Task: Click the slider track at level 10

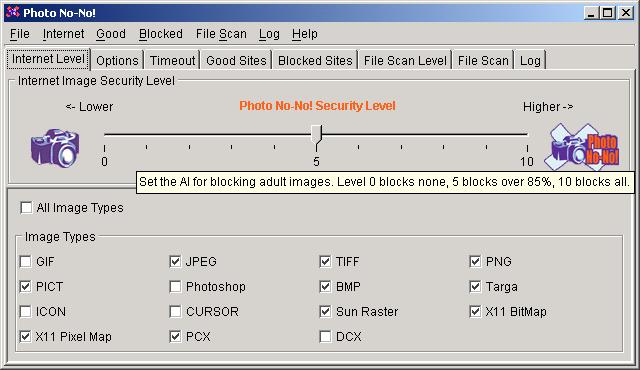Action: [x=527, y=134]
